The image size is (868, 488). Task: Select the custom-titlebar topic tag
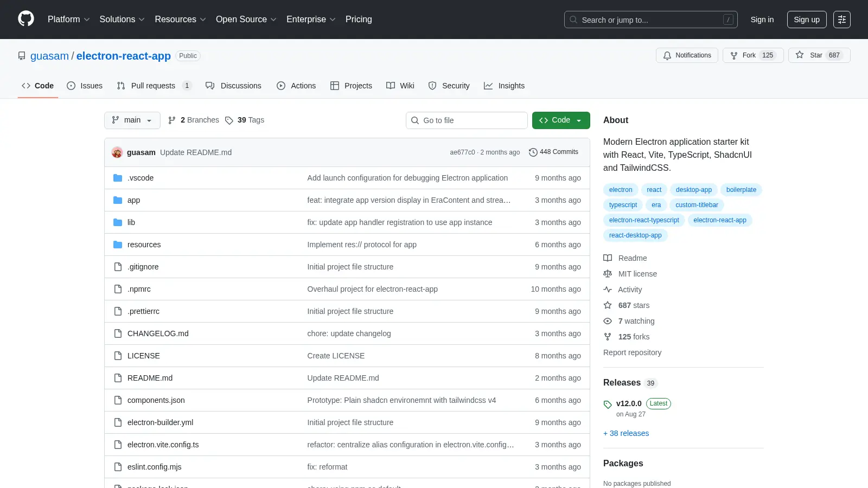coord(697,205)
